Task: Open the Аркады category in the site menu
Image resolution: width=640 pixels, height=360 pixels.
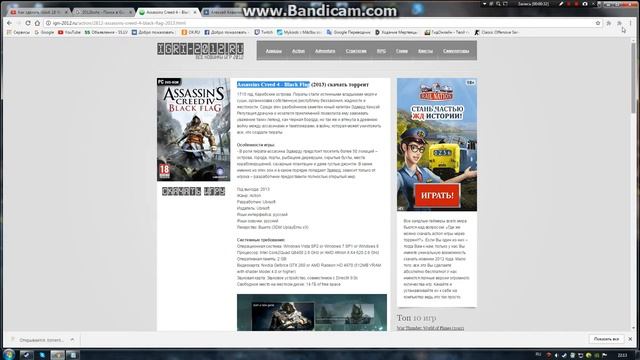Action: [273, 51]
